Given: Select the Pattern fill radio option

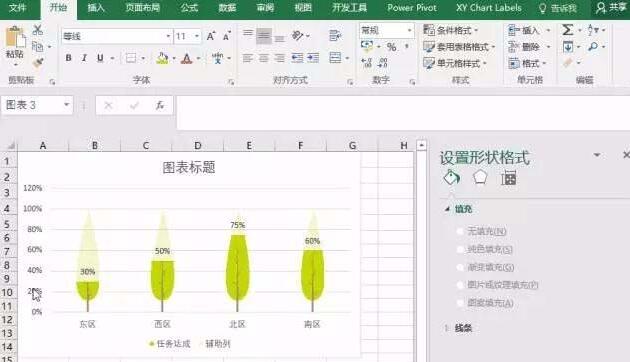Looking at the screenshot, I should click(x=460, y=303).
